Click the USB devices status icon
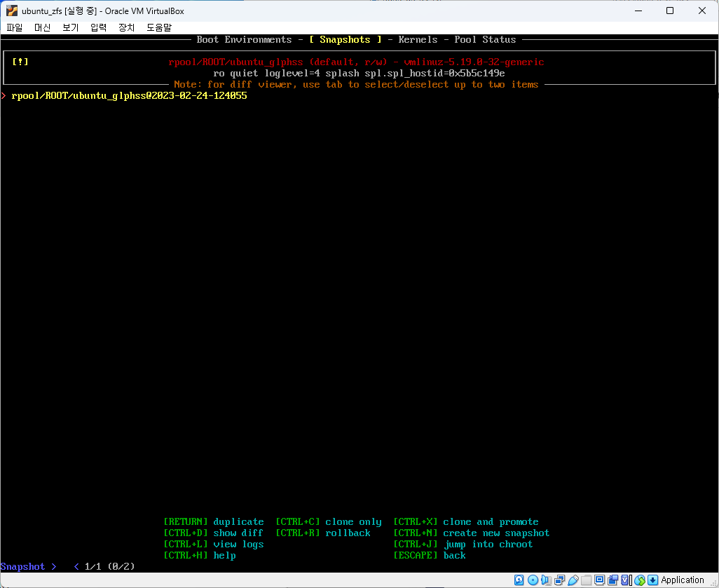 coord(573,580)
